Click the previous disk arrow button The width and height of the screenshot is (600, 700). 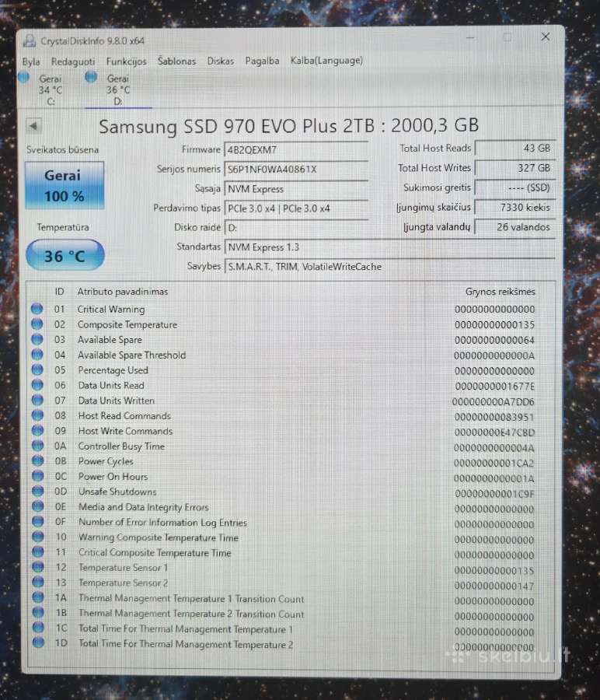(x=33, y=126)
